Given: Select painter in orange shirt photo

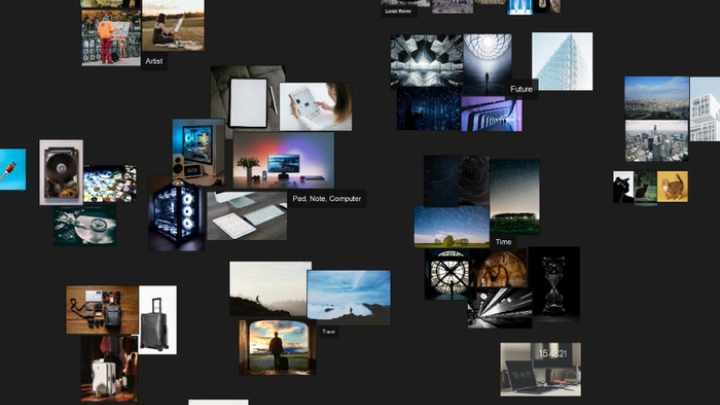Looking at the screenshot, I should [x=111, y=38].
